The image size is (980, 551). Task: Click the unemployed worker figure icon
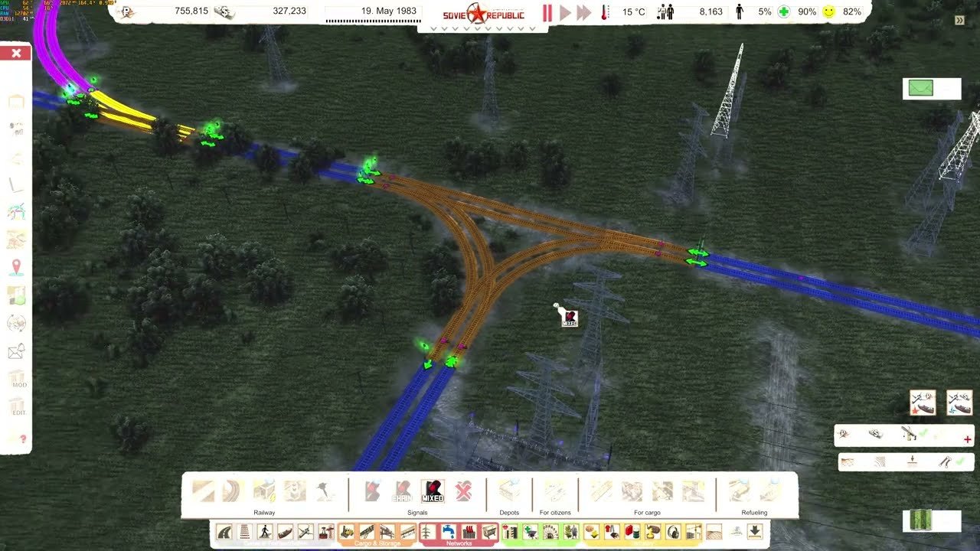coord(740,11)
